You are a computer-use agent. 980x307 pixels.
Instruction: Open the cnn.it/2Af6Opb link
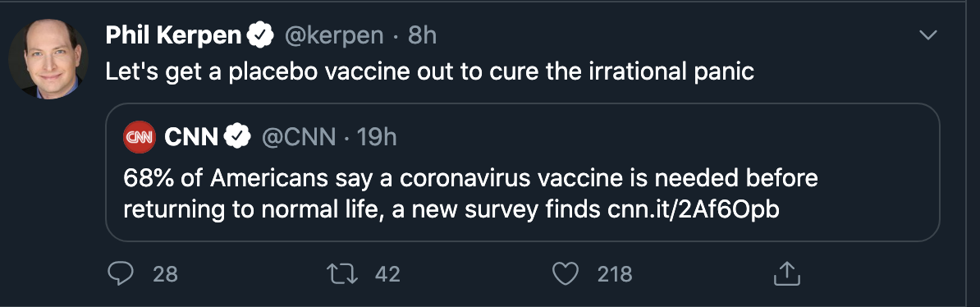coord(693,210)
